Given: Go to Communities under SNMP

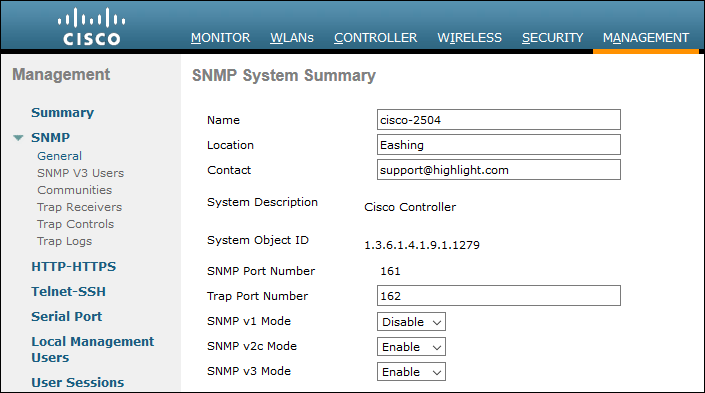Looking at the screenshot, I should (75, 190).
